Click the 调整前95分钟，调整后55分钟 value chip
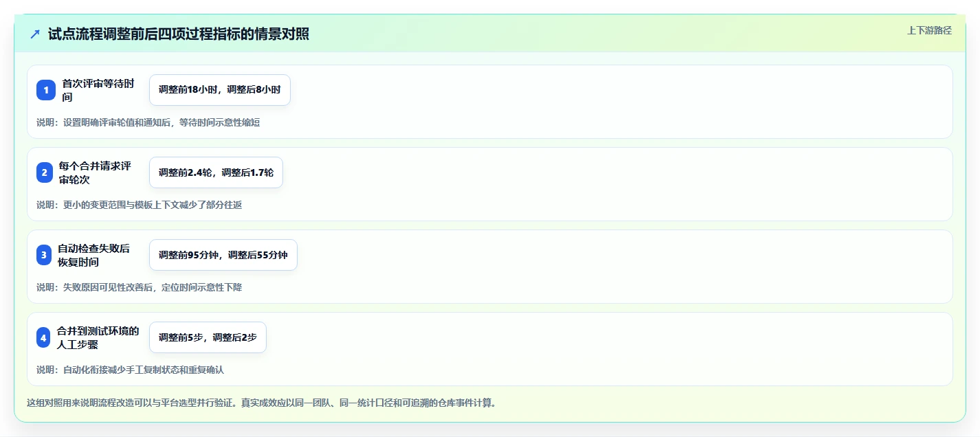The image size is (980, 437). [223, 255]
